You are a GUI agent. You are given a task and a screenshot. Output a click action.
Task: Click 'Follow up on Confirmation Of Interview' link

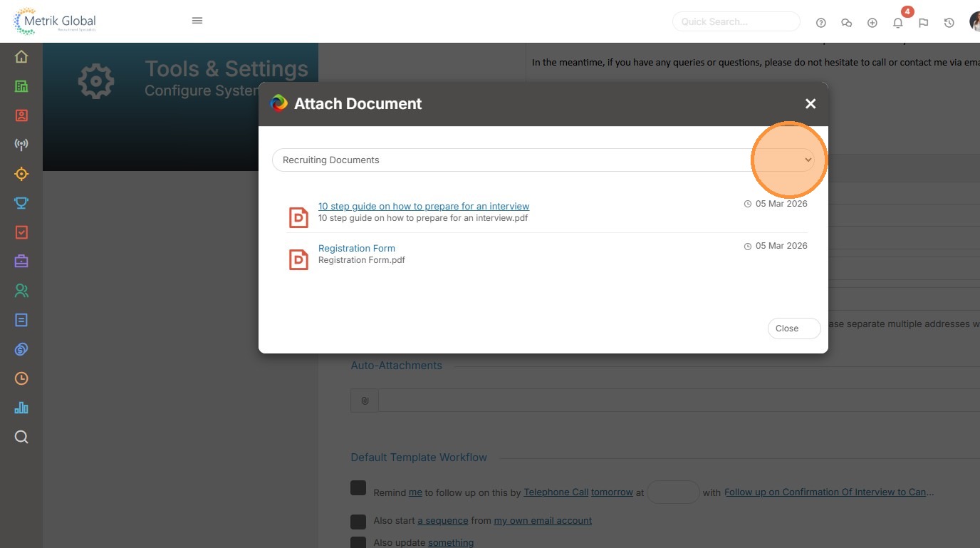point(829,492)
